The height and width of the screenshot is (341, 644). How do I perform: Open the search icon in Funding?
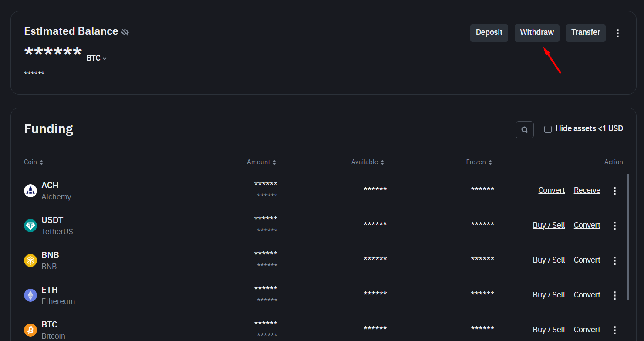525,130
